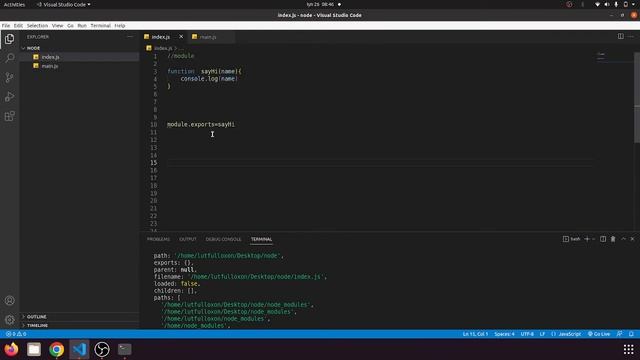This screenshot has height=360, width=640.
Task: Launch Firefox from the dock
Action: tap(11, 349)
